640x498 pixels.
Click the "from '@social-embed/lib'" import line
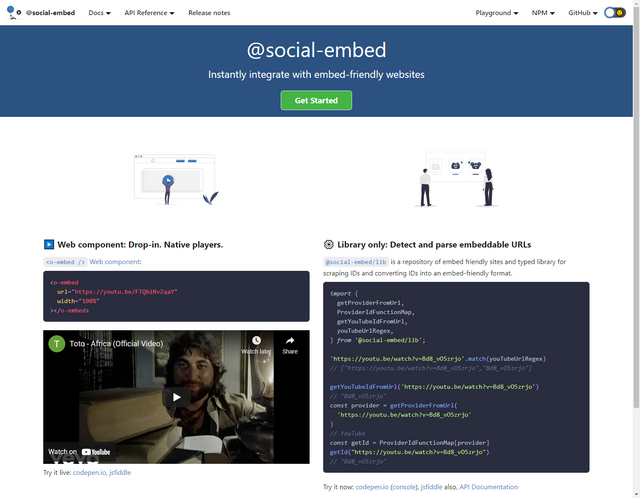click(378, 340)
